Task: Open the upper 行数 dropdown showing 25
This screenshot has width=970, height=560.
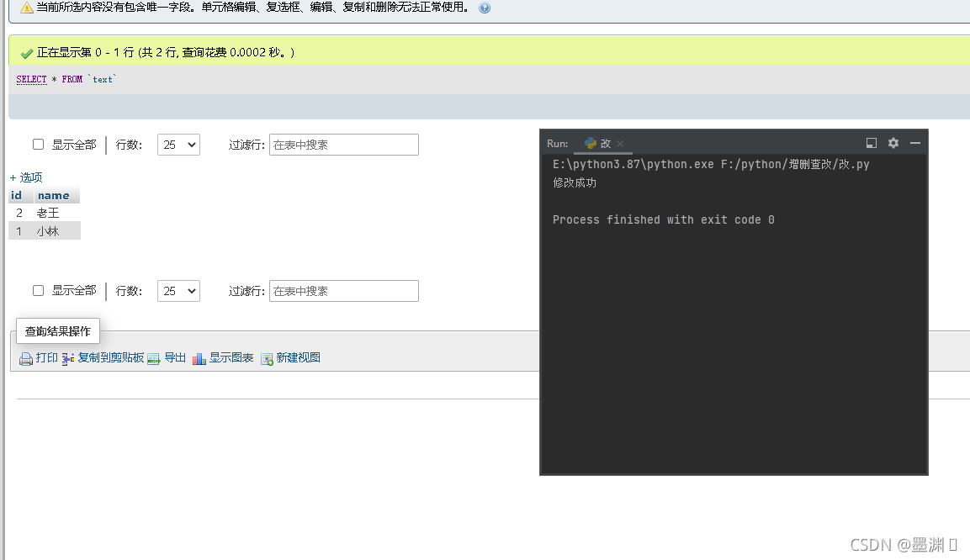Action: [178, 145]
